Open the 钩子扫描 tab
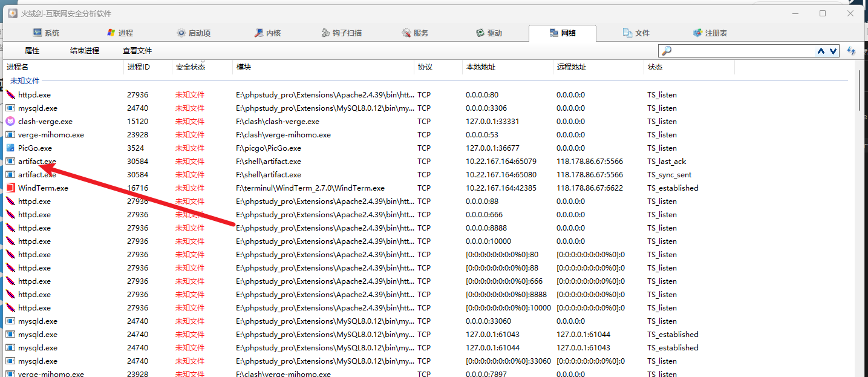 pos(342,33)
